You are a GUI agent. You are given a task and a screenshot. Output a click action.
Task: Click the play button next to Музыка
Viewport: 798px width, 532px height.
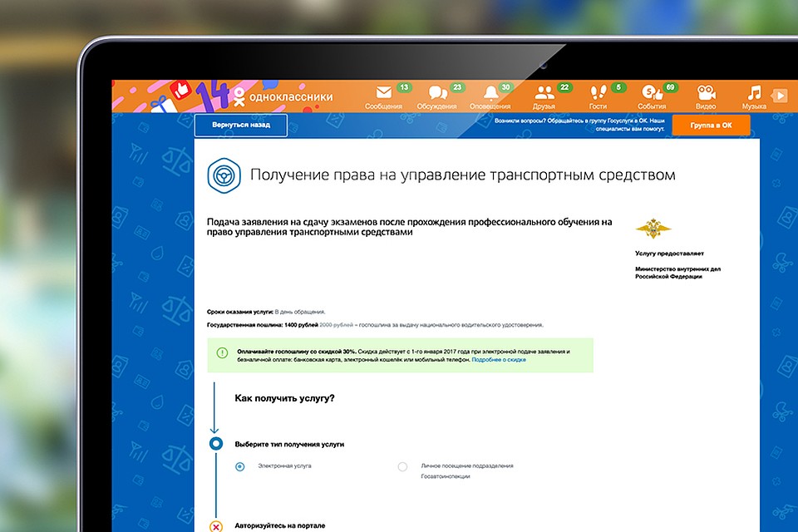coord(779,96)
